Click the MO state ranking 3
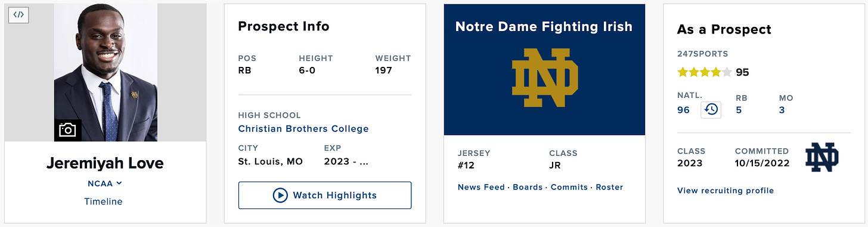Viewport: 868px width, 227px height. 782,110
